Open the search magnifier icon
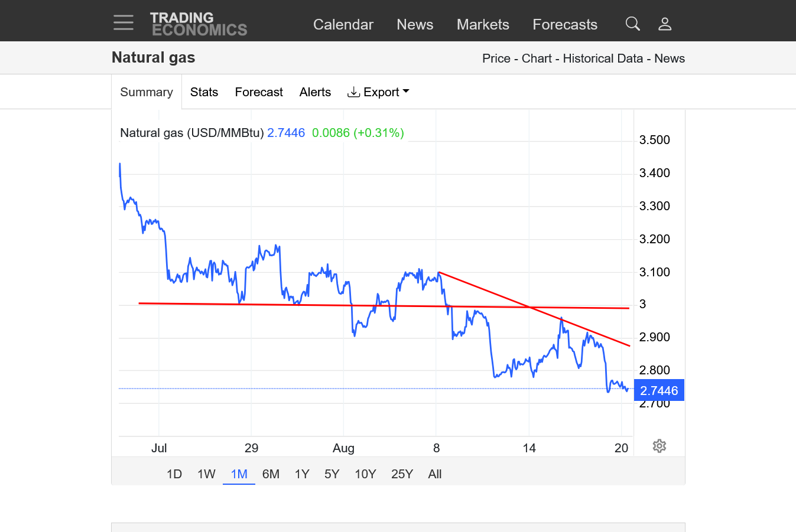The image size is (796, 532). pyautogui.click(x=632, y=24)
